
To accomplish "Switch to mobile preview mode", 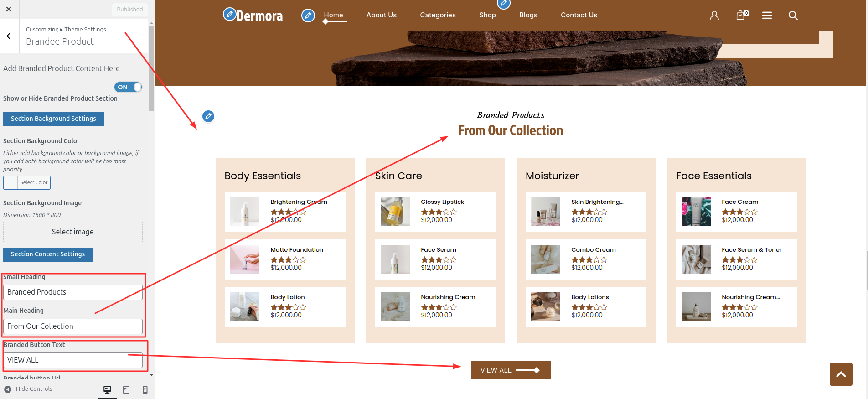I will point(145,390).
